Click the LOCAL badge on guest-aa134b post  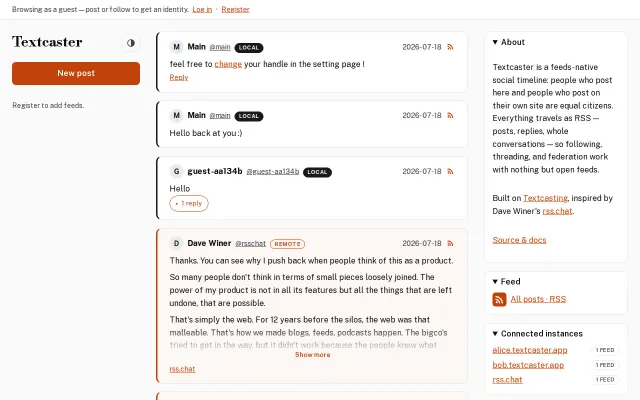click(317, 172)
